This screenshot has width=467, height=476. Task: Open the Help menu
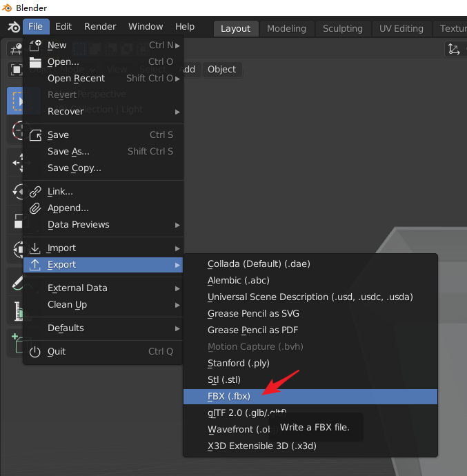pyautogui.click(x=185, y=27)
